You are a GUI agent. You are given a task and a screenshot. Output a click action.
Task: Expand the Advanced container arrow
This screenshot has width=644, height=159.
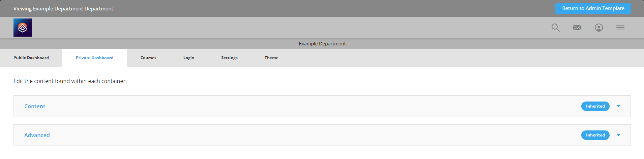618,135
